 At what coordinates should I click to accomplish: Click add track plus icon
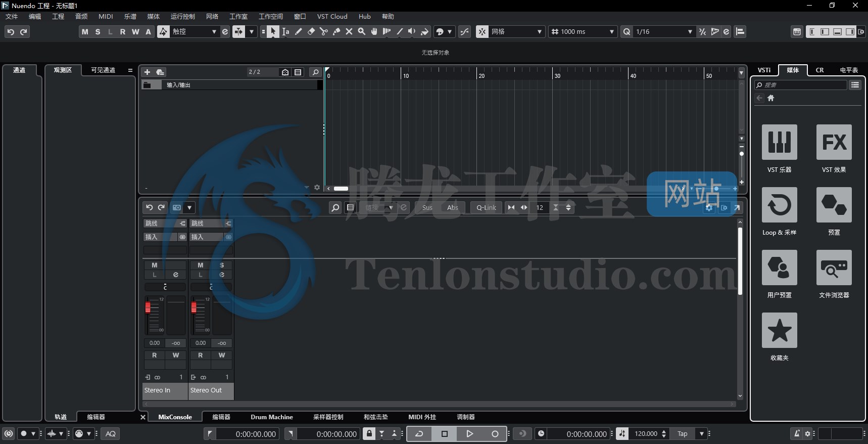pyautogui.click(x=147, y=72)
